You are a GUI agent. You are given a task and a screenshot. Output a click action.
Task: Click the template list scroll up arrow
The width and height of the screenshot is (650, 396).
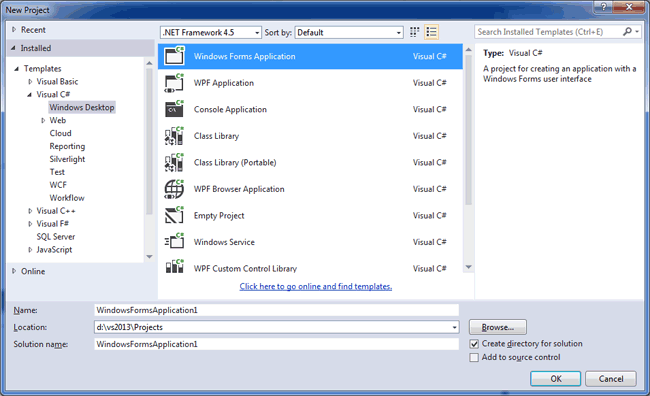point(468,50)
